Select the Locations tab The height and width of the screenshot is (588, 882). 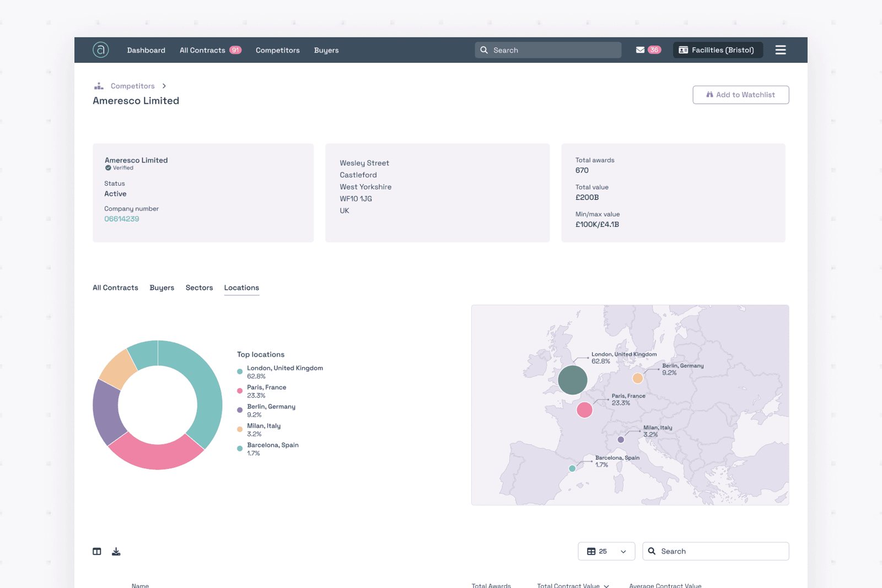241,288
